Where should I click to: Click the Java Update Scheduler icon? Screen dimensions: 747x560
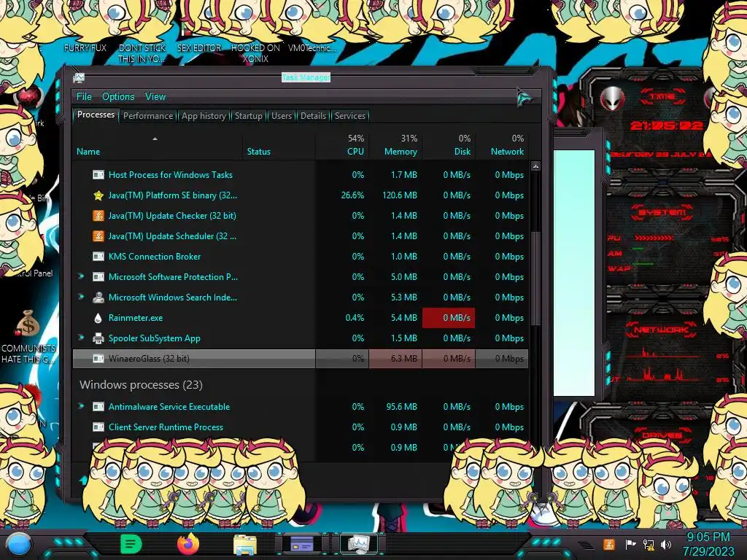coord(98,236)
